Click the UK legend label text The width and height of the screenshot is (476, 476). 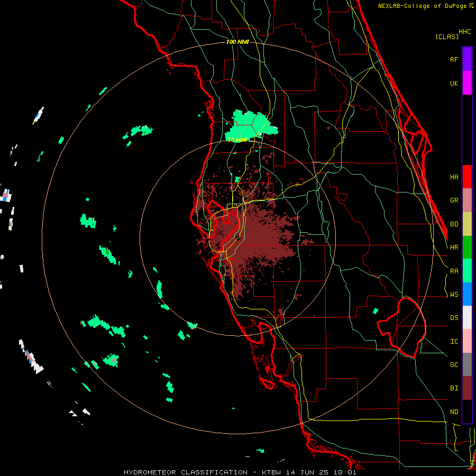[454, 83]
